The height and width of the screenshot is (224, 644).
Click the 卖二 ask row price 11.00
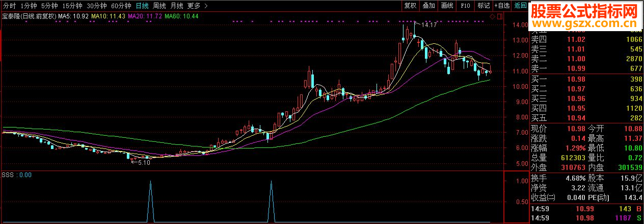coord(576,59)
